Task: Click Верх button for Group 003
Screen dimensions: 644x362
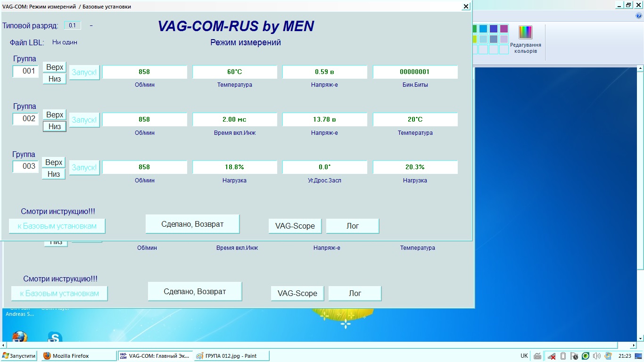Action: pyautogui.click(x=54, y=163)
